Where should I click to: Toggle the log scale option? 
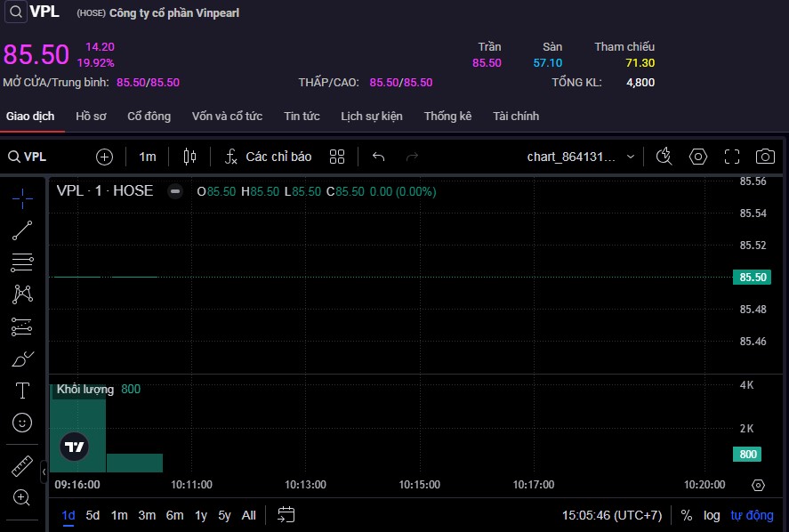[x=712, y=515]
